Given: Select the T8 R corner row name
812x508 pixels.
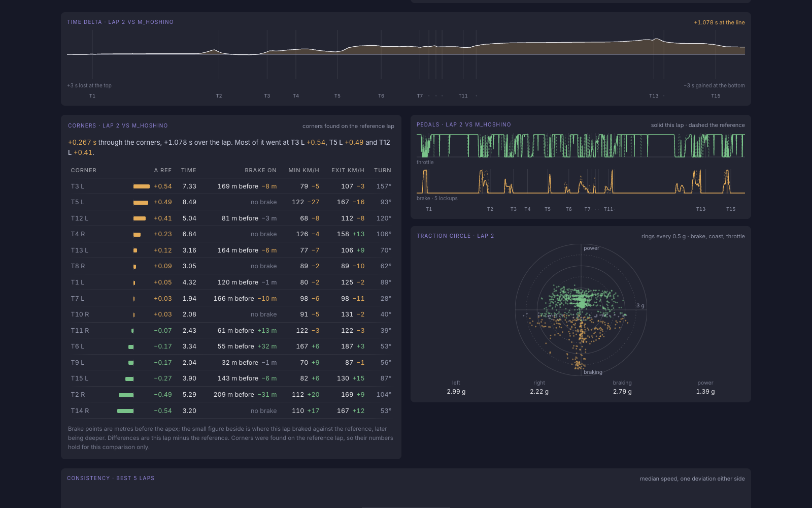Looking at the screenshot, I should pos(78,266).
